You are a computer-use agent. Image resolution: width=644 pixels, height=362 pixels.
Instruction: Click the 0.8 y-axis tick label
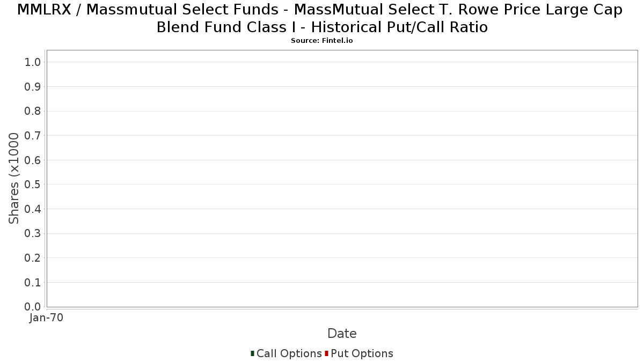pyautogui.click(x=33, y=111)
